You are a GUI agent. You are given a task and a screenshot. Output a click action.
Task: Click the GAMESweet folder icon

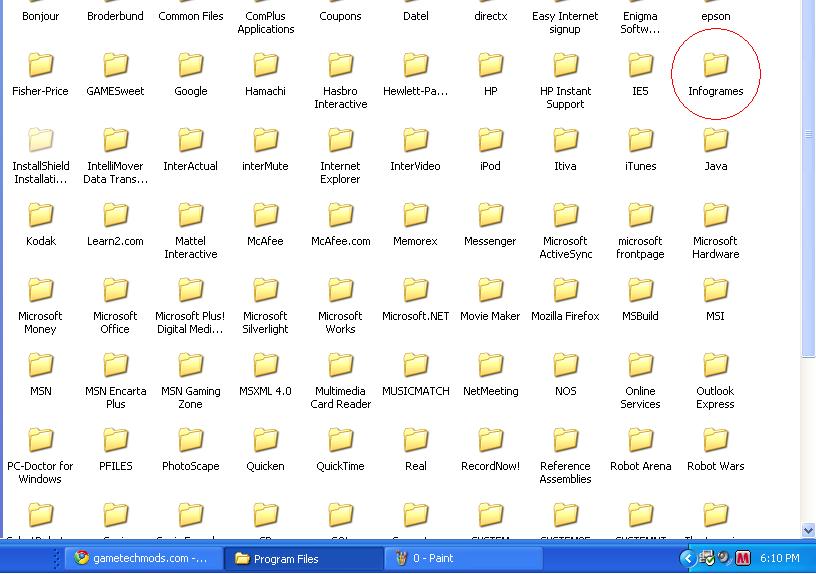(x=116, y=65)
